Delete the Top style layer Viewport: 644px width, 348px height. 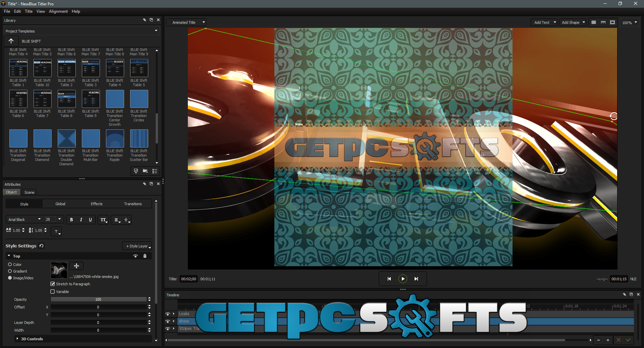tap(145, 256)
